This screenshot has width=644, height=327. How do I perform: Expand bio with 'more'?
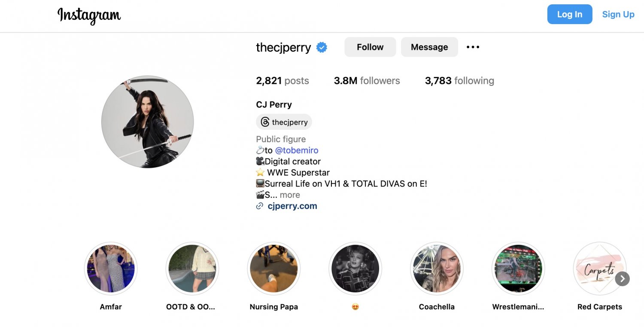290,195
